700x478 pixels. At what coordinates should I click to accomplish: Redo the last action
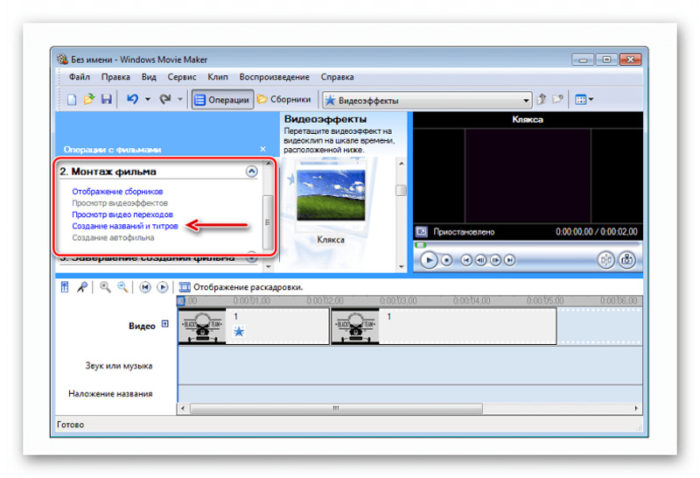(165, 99)
